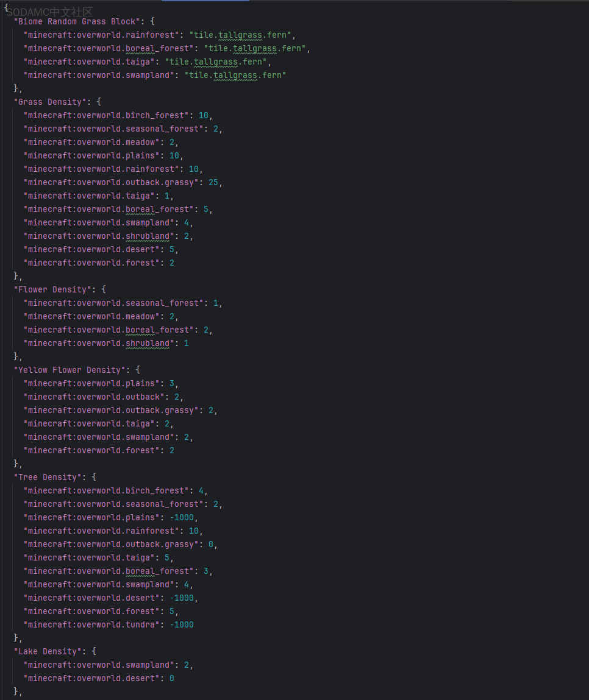Click the "minecraft:overworld.outback" key
The width and height of the screenshot is (589, 700).
click(x=94, y=397)
